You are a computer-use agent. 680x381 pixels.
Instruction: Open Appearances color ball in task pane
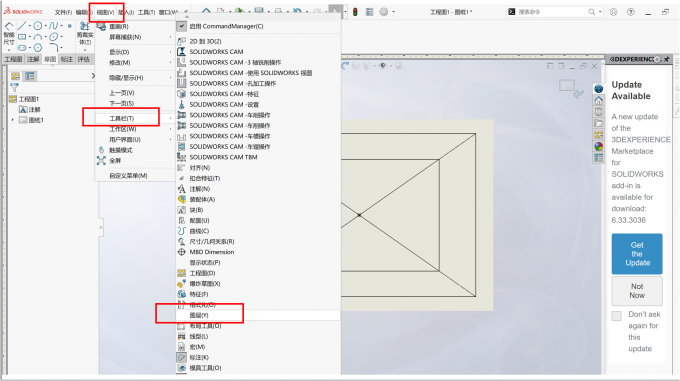598,147
